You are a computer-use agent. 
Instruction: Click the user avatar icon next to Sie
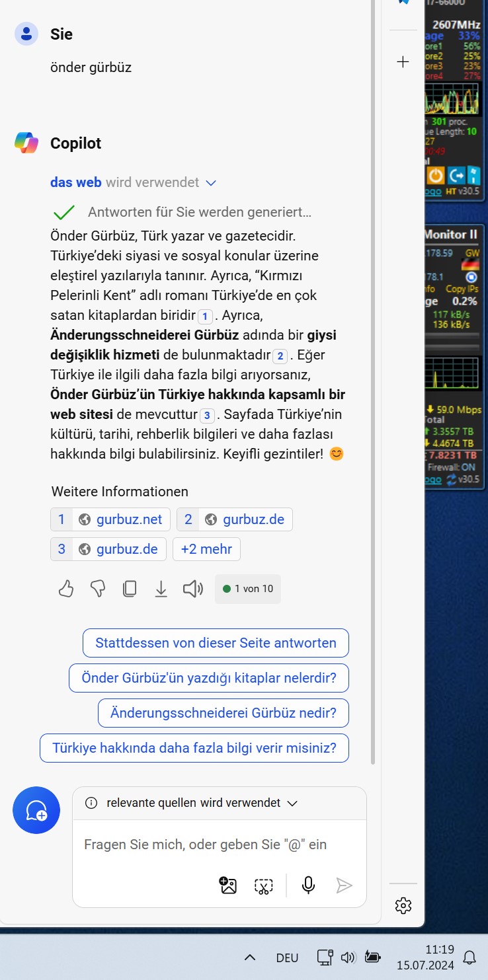pos(26,34)
